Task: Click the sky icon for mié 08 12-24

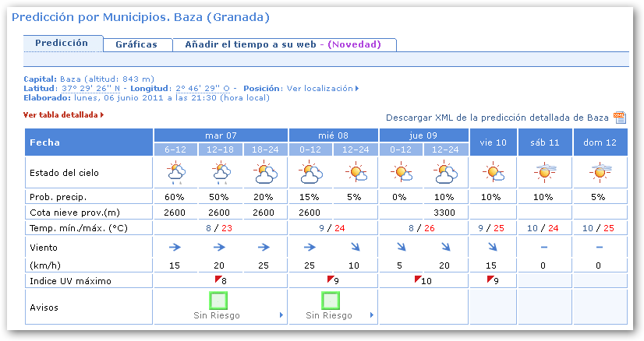Action: 356,172
